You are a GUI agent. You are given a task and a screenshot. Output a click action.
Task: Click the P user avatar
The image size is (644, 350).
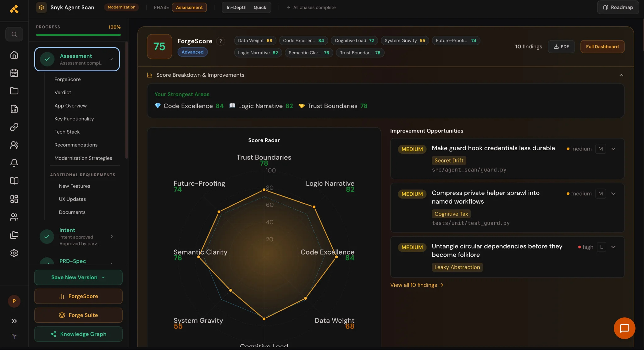[14, 301]
